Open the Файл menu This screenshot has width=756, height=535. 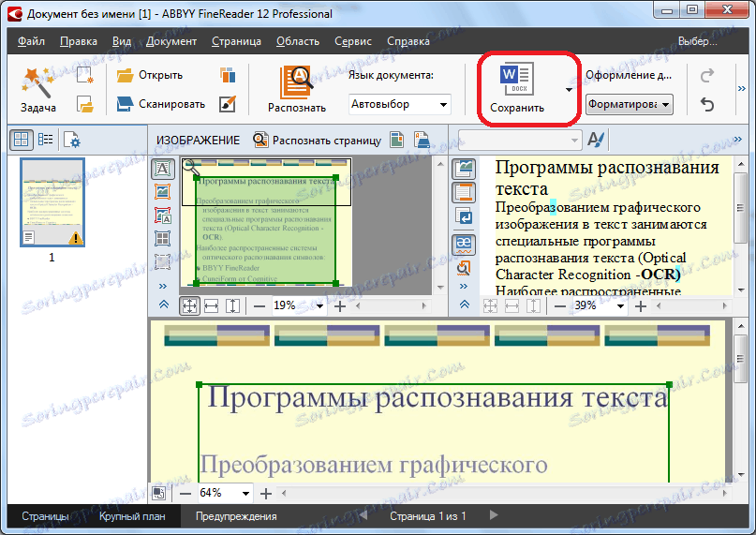(x=31, y=41)
